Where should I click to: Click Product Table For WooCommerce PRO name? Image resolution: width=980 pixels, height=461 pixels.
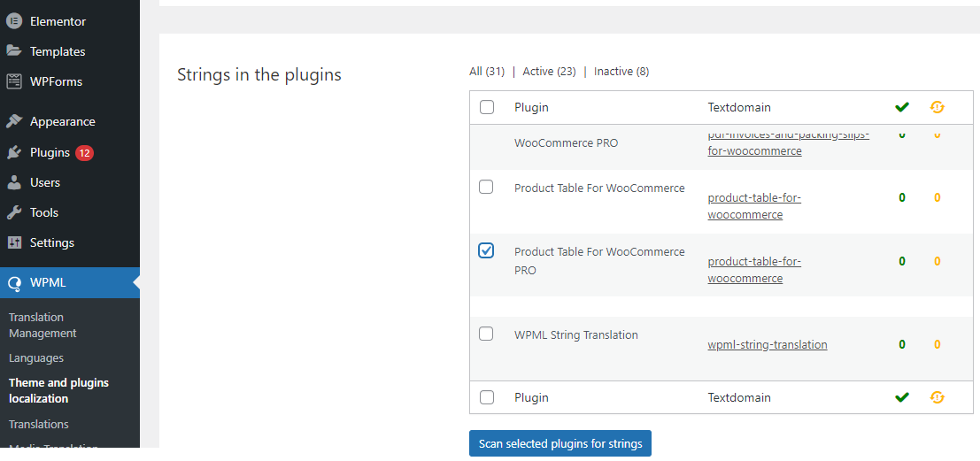coord(599,261)
